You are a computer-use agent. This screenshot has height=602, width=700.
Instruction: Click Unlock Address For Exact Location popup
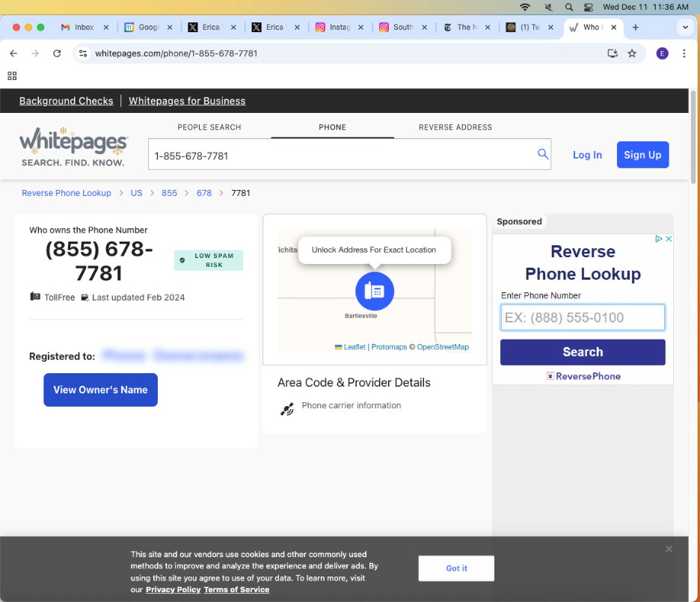[374, 250]
